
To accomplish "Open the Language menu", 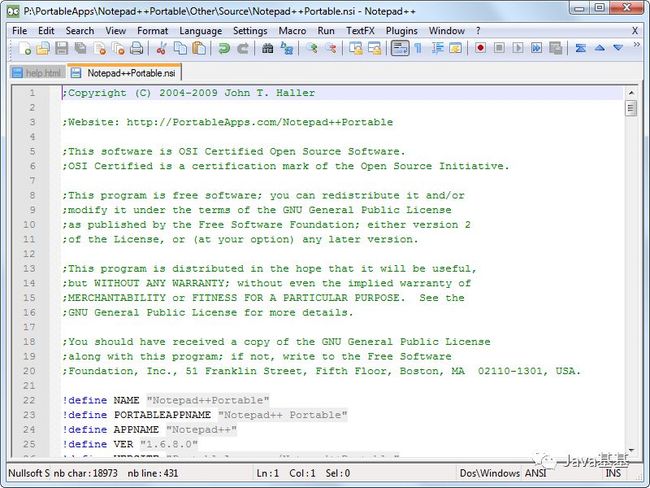I will click(201, 31).
